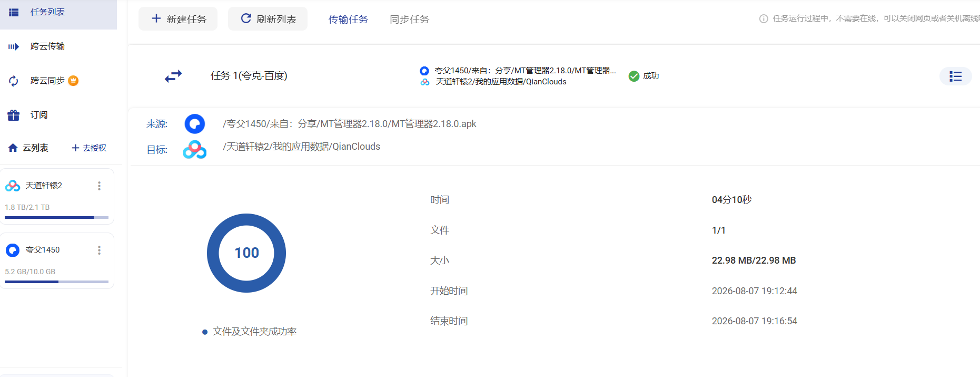Click the 云列表 heading
The image size is (980, 377).
coord(35,148)
